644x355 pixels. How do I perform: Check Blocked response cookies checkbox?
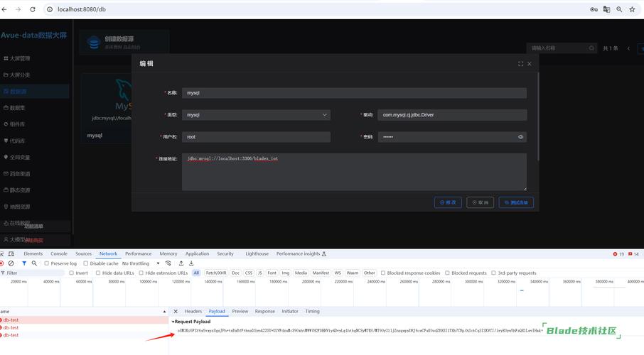pos(383,273)
